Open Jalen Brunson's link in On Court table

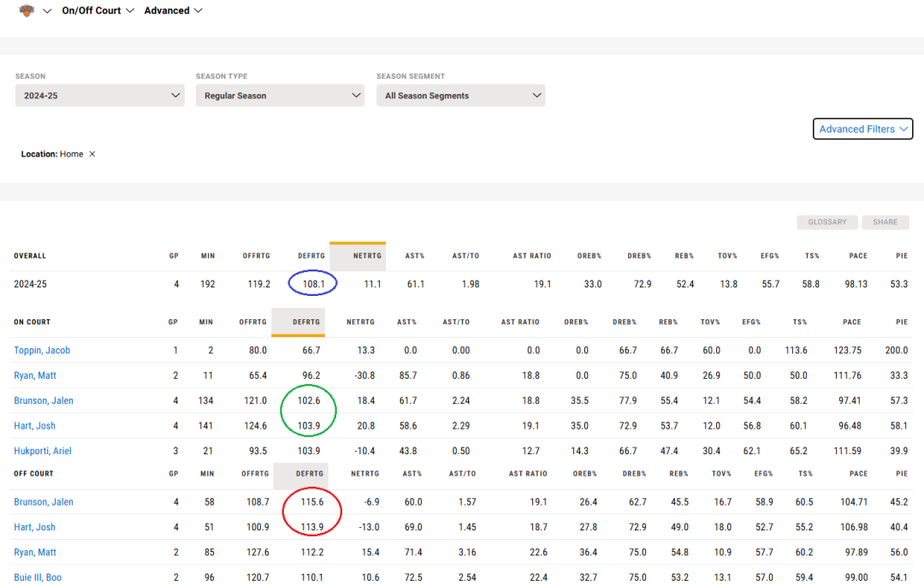click(x=44, y=401)
